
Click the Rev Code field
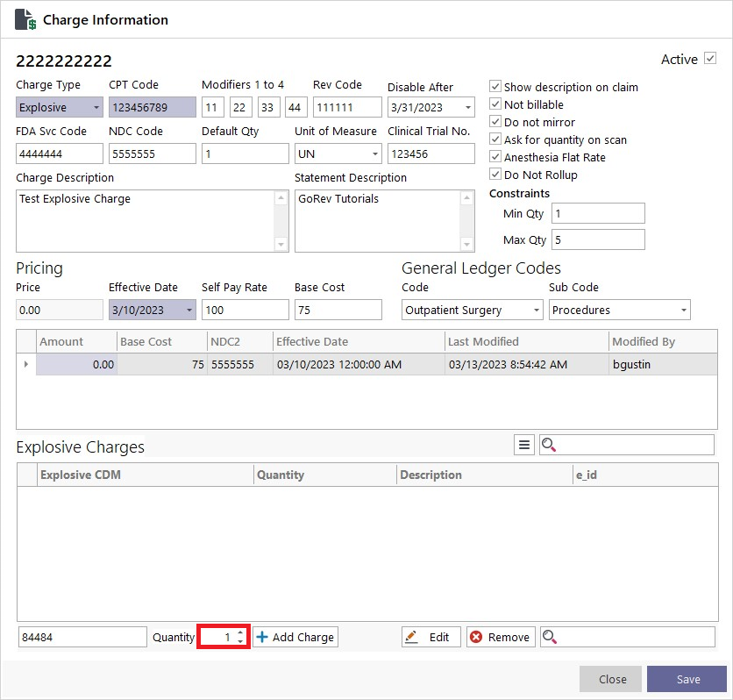[347, 107]
